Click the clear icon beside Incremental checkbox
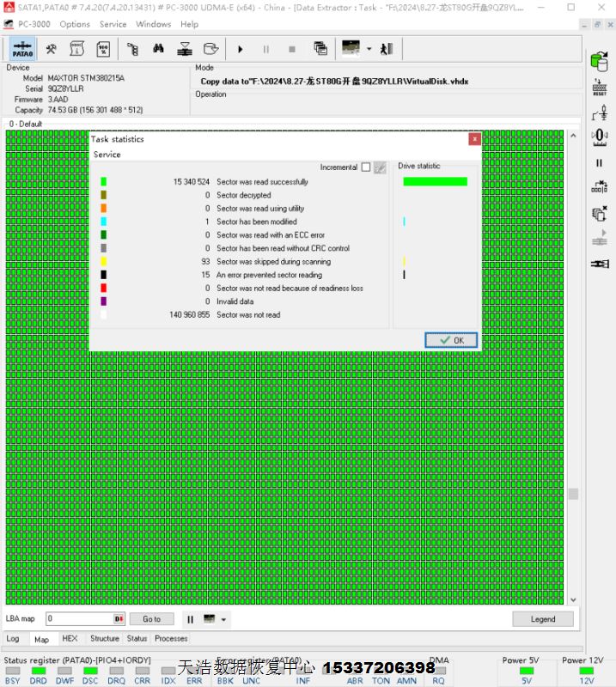The width and height of the screenshot is (616, 687). pyautogui.click(x=380, y=167)
